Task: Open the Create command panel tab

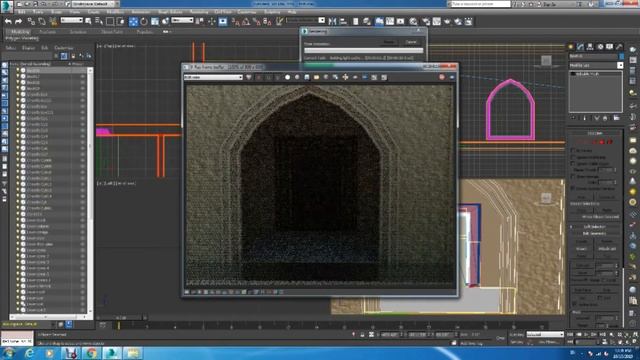Action: click(x=571, y=47)
